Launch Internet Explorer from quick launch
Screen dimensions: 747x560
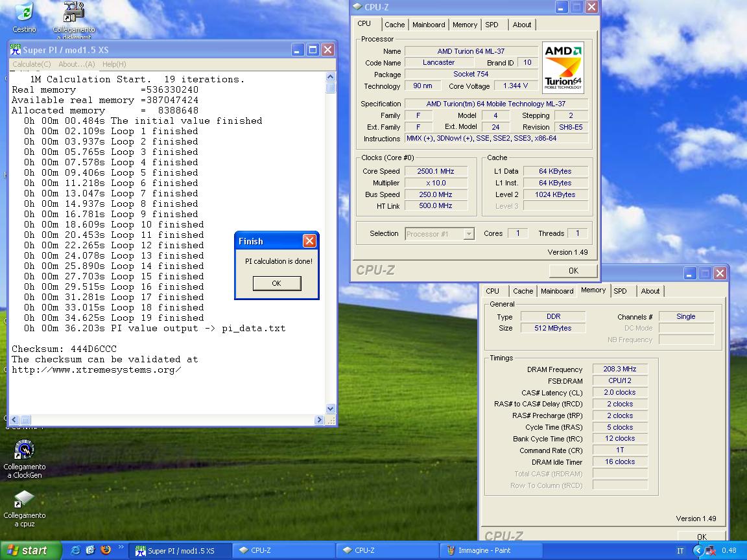point(75,550)
